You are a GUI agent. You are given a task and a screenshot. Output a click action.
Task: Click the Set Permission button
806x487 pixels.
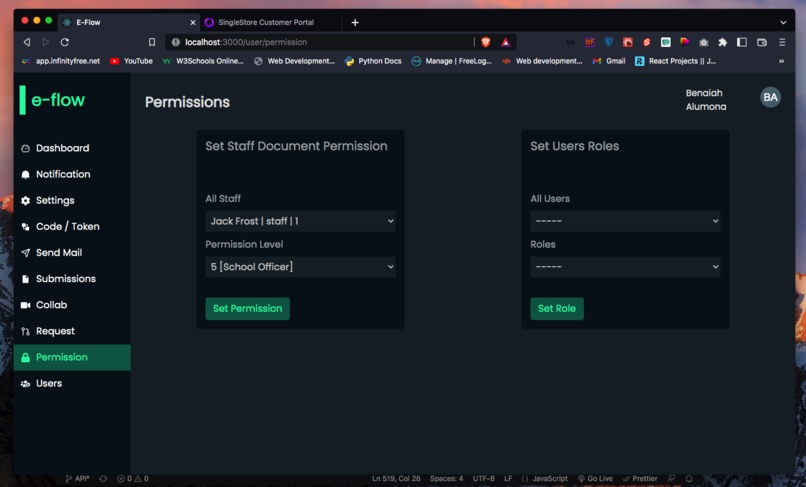click(248, 309)
